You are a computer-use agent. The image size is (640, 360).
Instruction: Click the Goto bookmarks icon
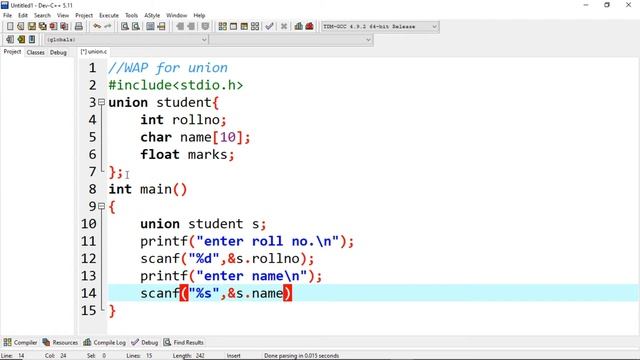point(32,40)
